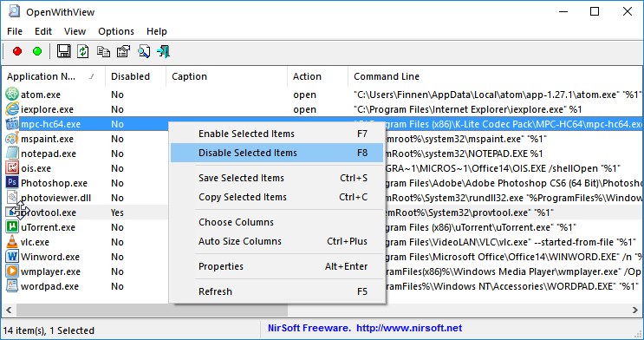Click the notepad.exe icon
This screenshot has width=644, height=340.
pyautogui.click(x=12, y=154)
